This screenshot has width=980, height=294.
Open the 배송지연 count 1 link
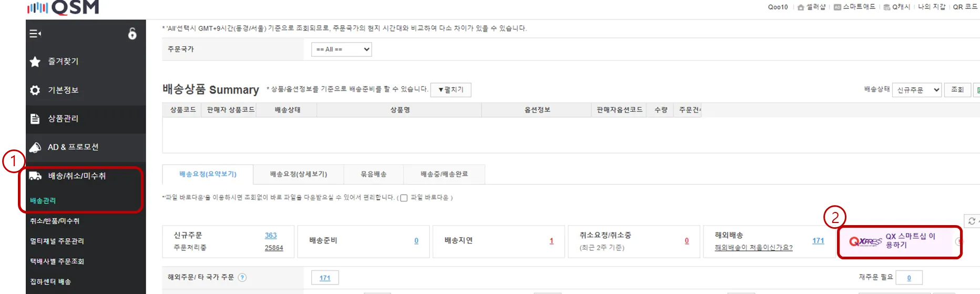coord(552,241)
